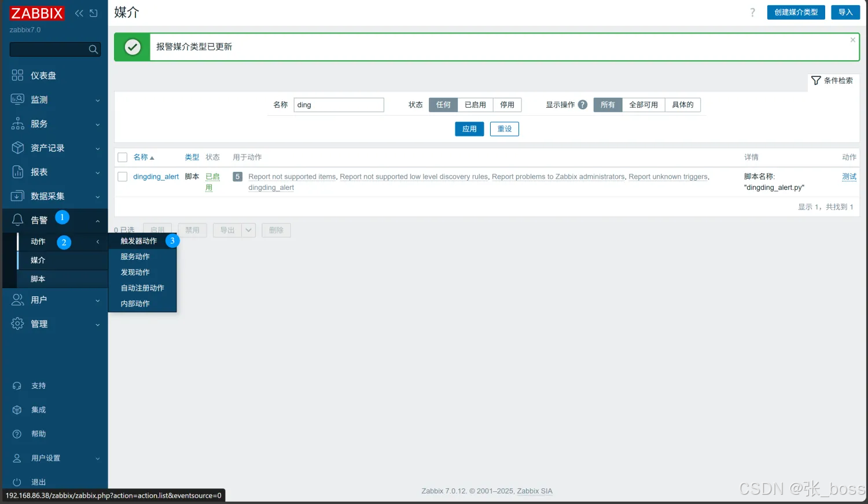Image resolution: width=868 pixels, height=504 pixels.
Task: Click the compact sidebar view icon
Action: 94,13
